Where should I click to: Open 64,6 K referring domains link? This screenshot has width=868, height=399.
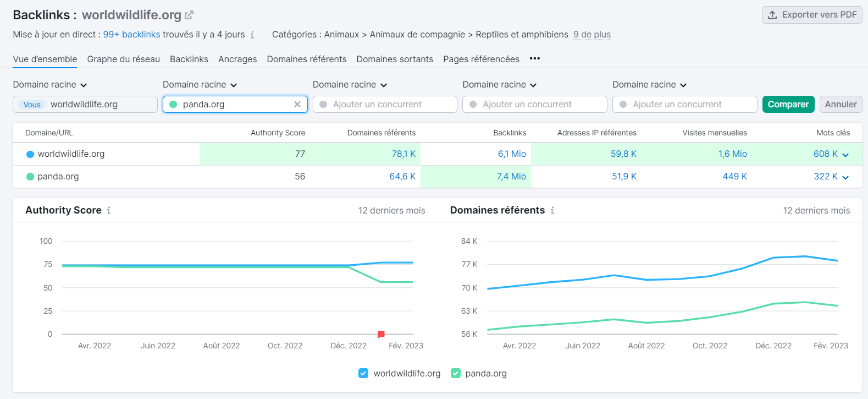(402, 177)
